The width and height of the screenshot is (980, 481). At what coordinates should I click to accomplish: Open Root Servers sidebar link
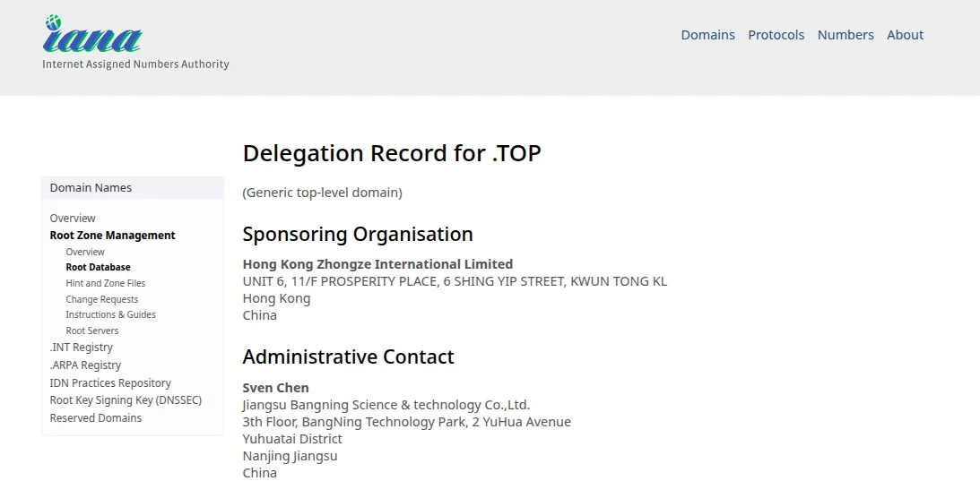[x=91, y=331]
